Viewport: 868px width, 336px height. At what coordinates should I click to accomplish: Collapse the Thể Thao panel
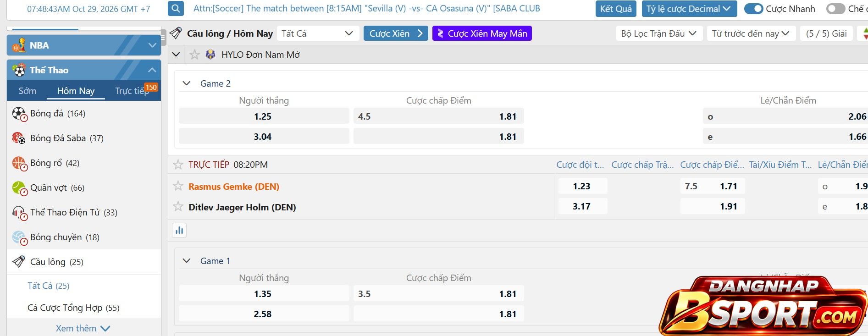[x=152, y=70]
